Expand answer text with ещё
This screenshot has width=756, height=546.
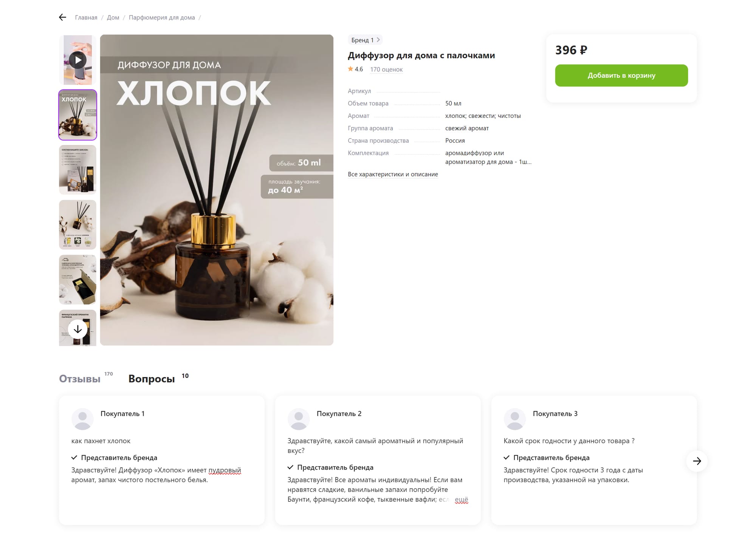pyautogui.click(x=461, y=500)
